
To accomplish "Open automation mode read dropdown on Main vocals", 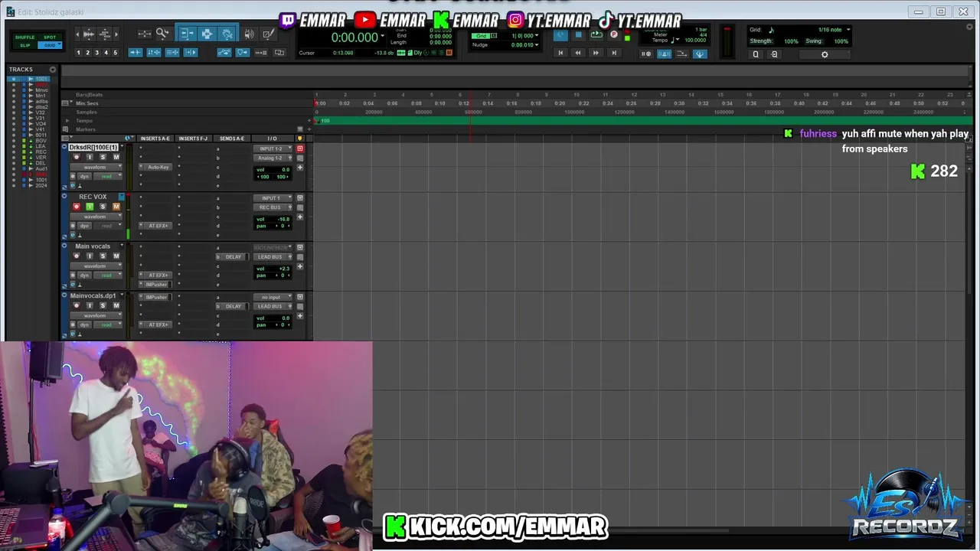I will pos(109,275).
